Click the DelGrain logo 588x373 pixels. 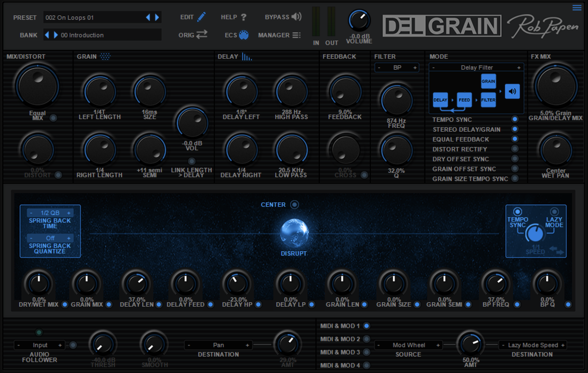[x=442, y=26]
